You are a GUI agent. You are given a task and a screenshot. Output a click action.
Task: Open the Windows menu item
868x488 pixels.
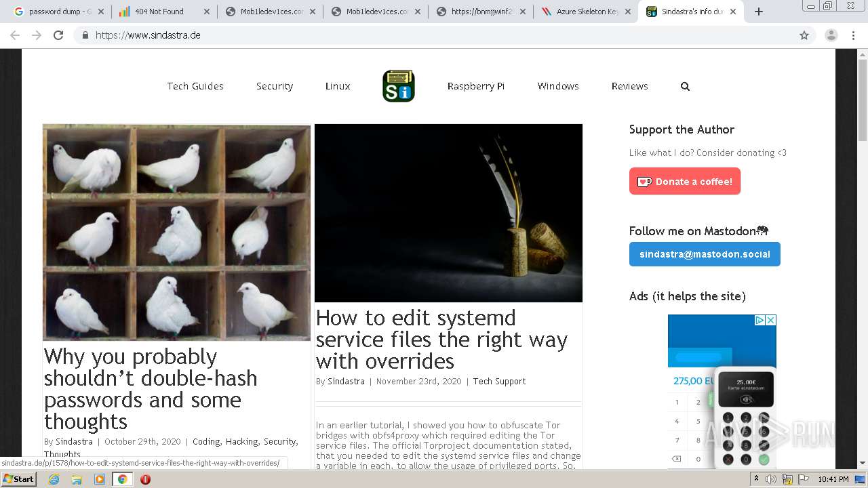coord(558,86)
